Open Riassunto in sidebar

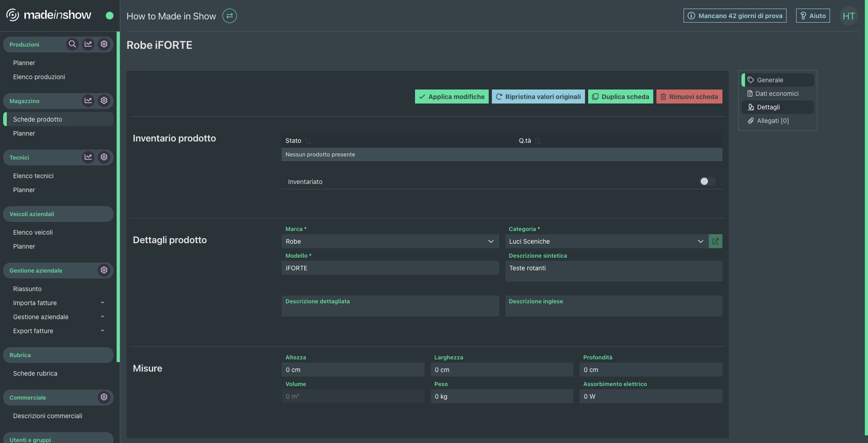point(27,289)
